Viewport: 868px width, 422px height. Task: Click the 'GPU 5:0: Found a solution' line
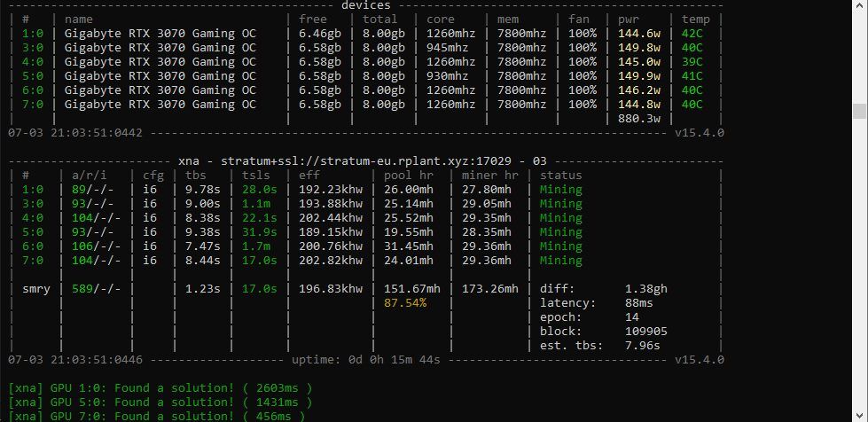pyautogui.click(x=160, y=402)
